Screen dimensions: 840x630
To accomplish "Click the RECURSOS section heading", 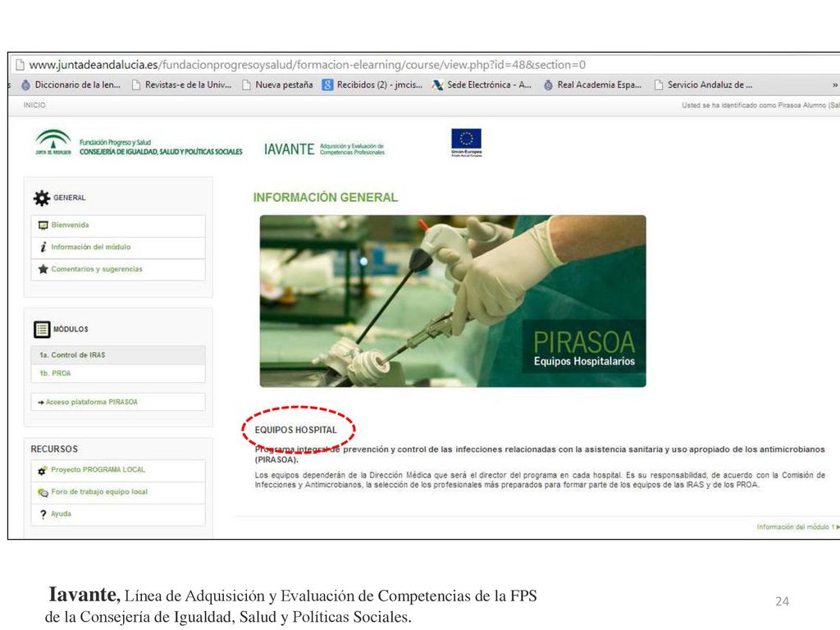I will [x=54, y=449].
